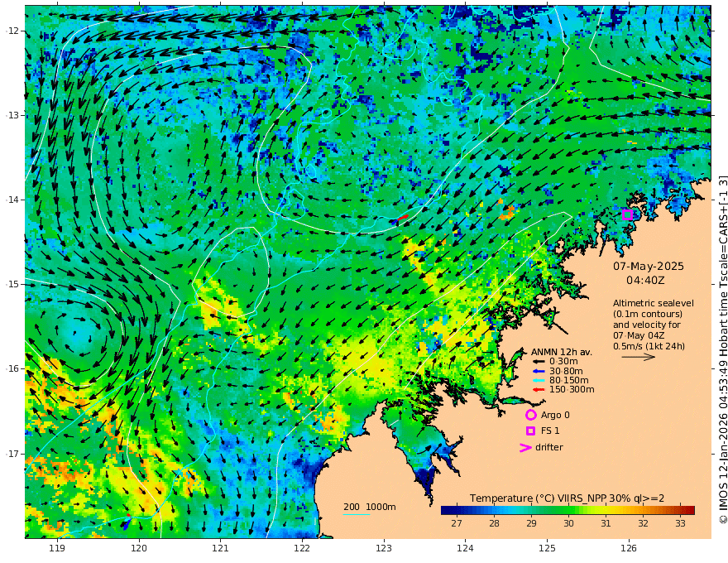Click the 'drifter' legend label
728x563 pixels.
548,447
